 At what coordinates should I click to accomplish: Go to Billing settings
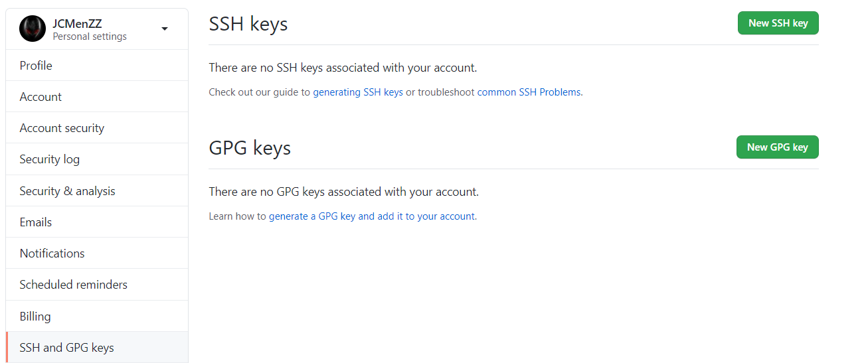[35, 317]
